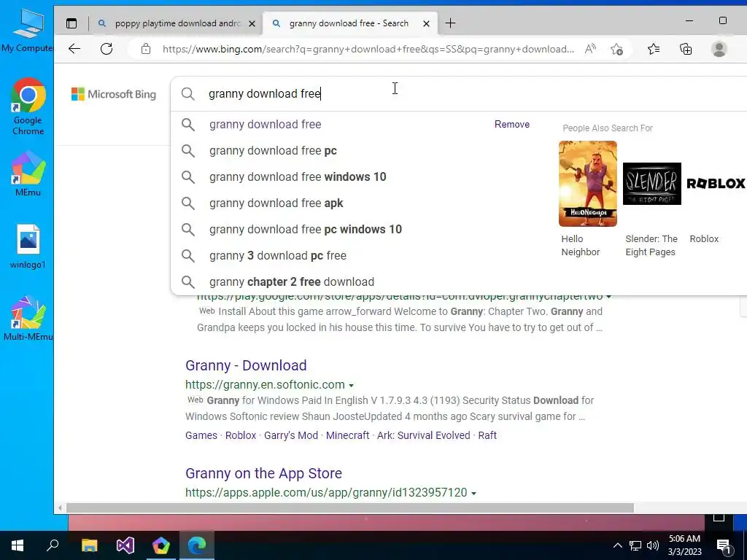The image size is (747, 560).
Task: Pick suggestion granny chapter 2 free download
Action: tap(292, 282)
